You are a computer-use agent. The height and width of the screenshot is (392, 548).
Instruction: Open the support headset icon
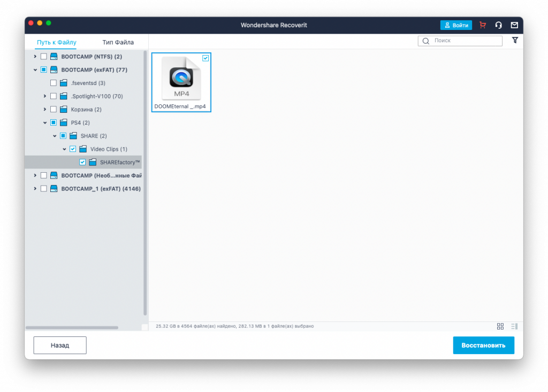[498, 25]
